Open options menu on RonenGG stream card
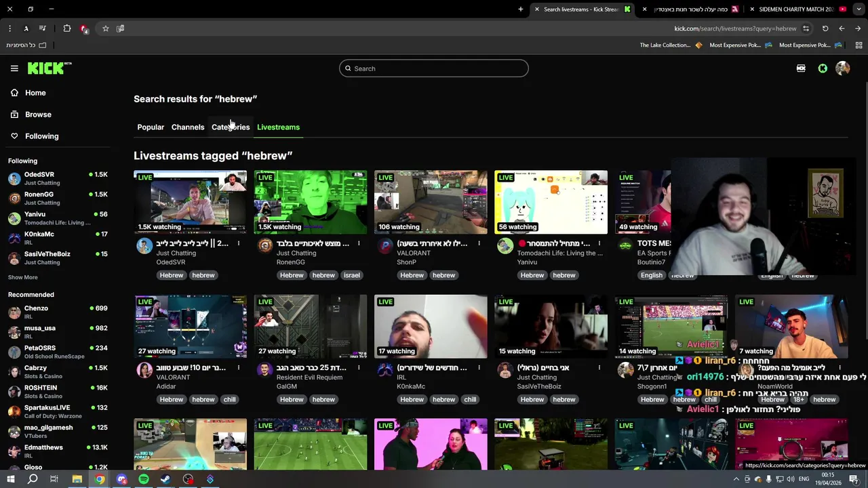The image size is (868, 488). (x=359, y=243)
